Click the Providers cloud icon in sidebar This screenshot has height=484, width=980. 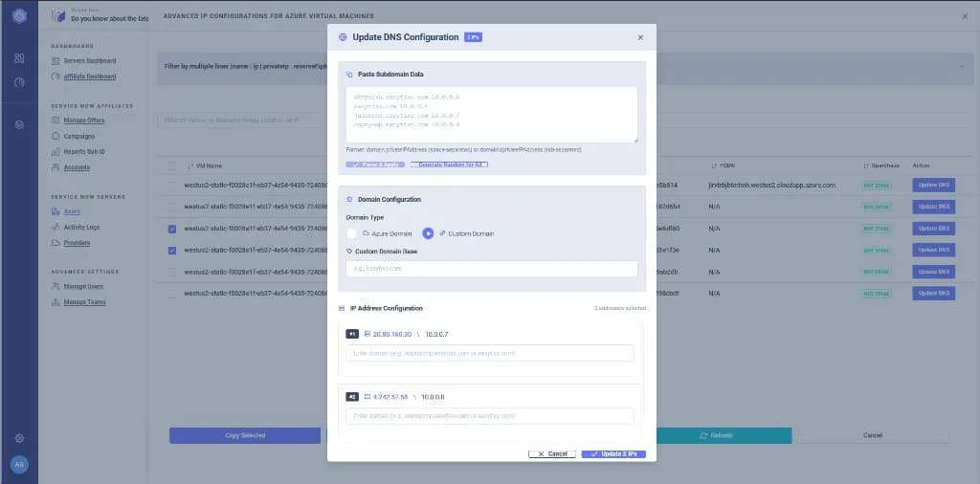click(x=56, y=243)
